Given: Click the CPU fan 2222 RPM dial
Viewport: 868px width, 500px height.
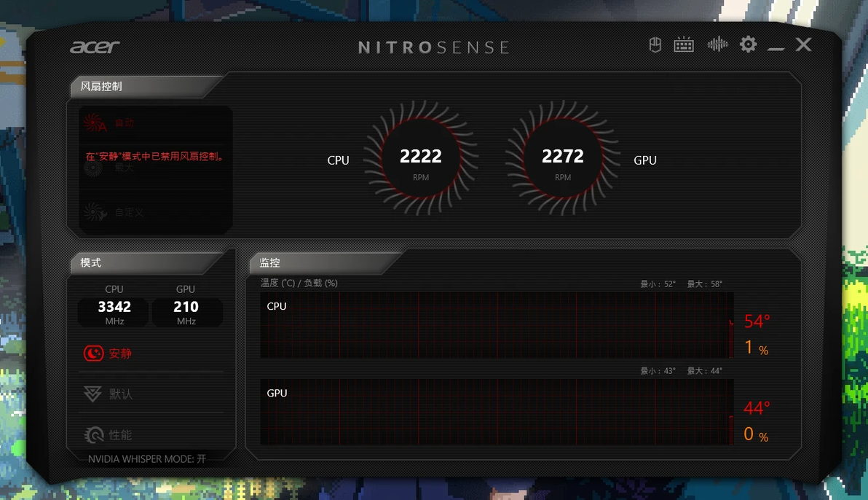Looking at the screenshot, I should tap(421, 159).
